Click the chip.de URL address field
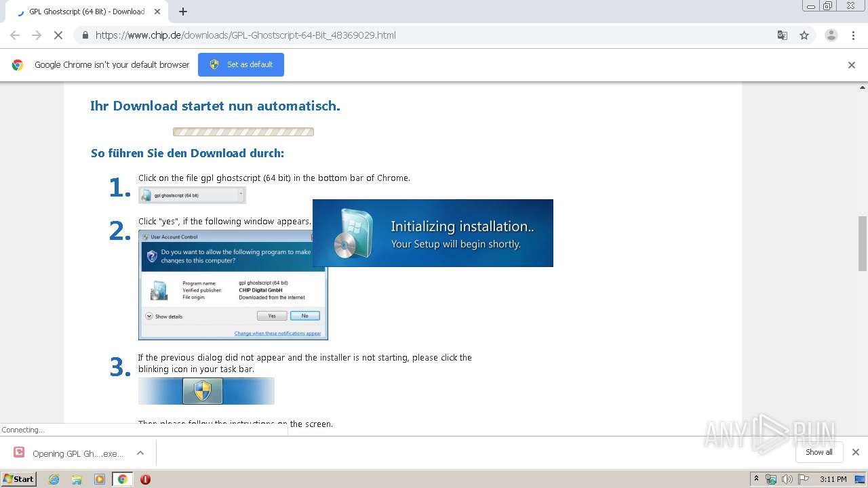 (245, 35)
